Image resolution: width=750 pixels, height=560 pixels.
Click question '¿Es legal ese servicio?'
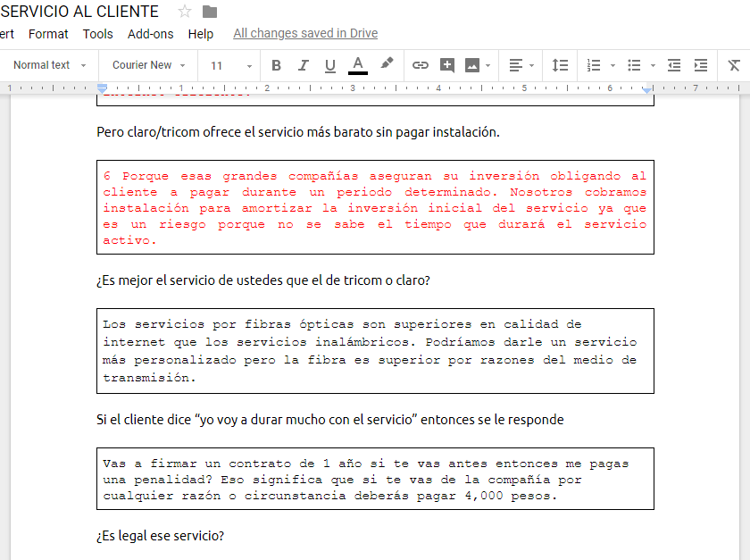pos(160,536)
